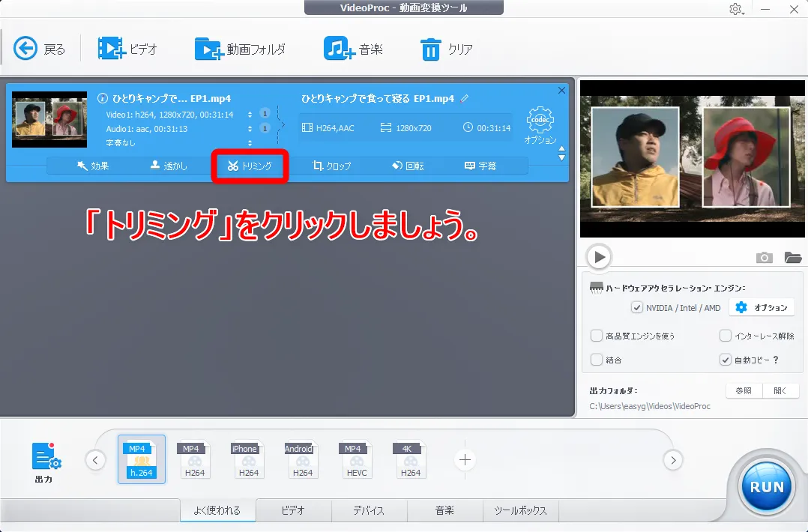Expand the Video1 track selector arrows
Viewport: 808px width, 532px height.
pos(250,115)
